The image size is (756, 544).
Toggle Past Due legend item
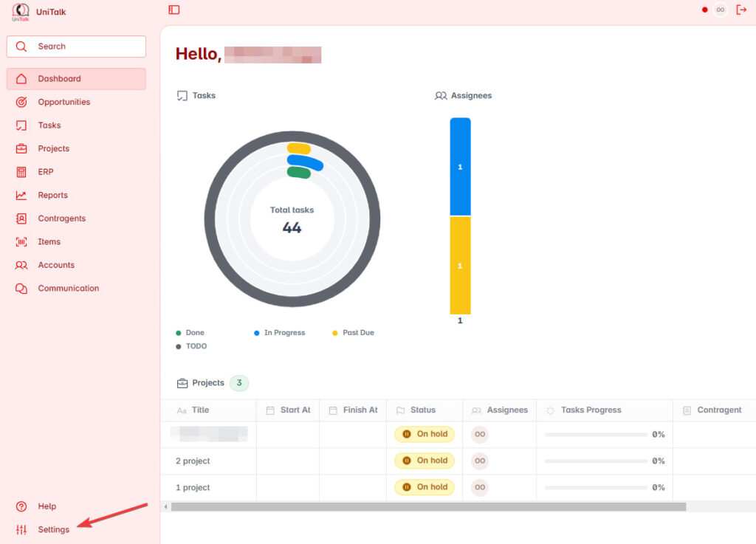[x=357, y=333]
